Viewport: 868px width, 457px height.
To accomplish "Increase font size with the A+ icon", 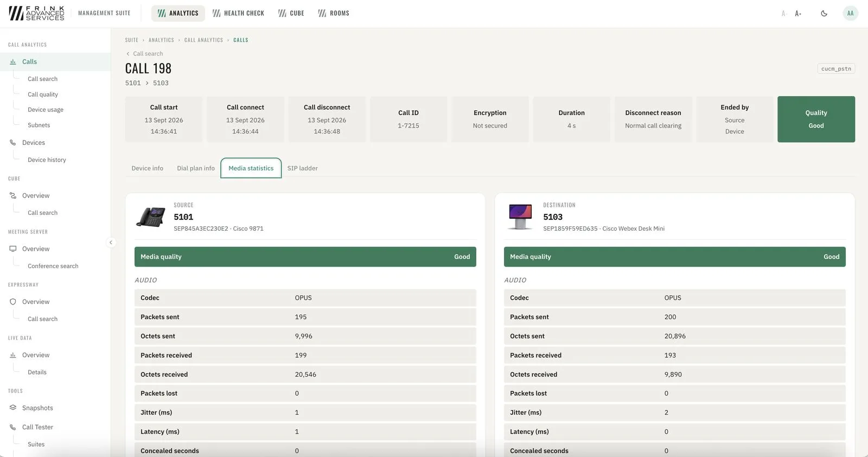I will [x=798, y=14].
